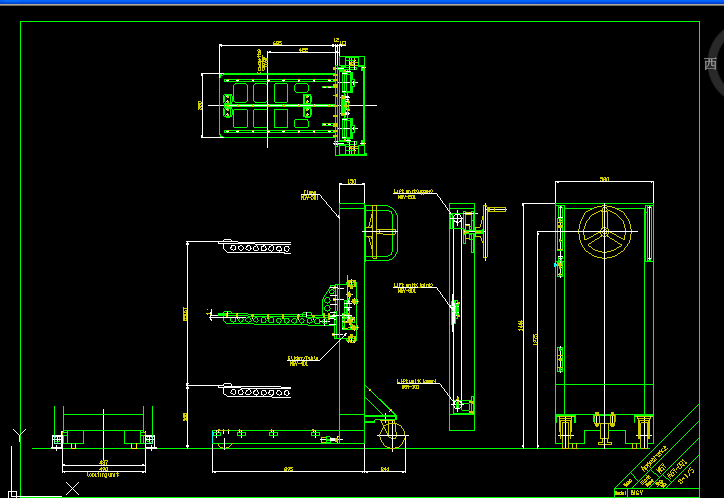Screen dimensions: 724x498
Task: Select the push handle loop on the column
Action: 381,233
